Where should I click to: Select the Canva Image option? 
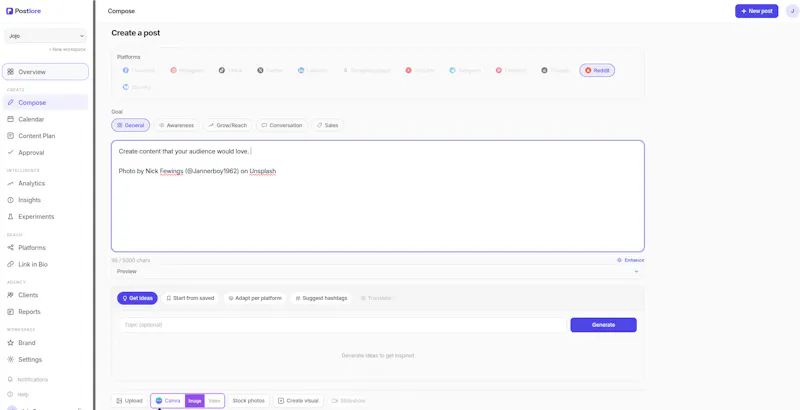point(195,401)
